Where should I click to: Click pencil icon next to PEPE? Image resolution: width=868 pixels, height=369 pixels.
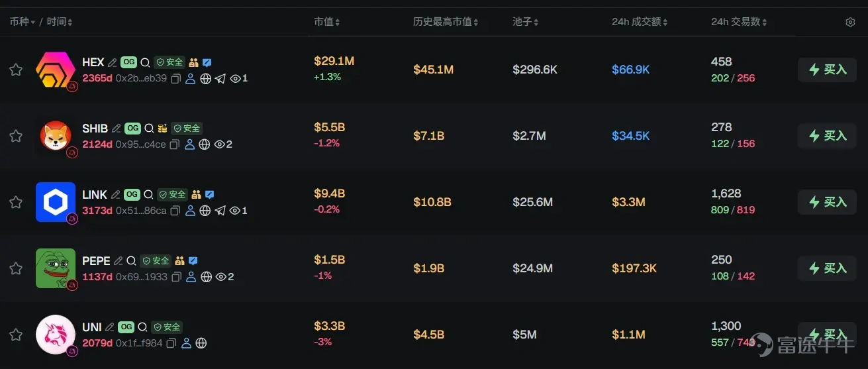click(x=119, y=261)
